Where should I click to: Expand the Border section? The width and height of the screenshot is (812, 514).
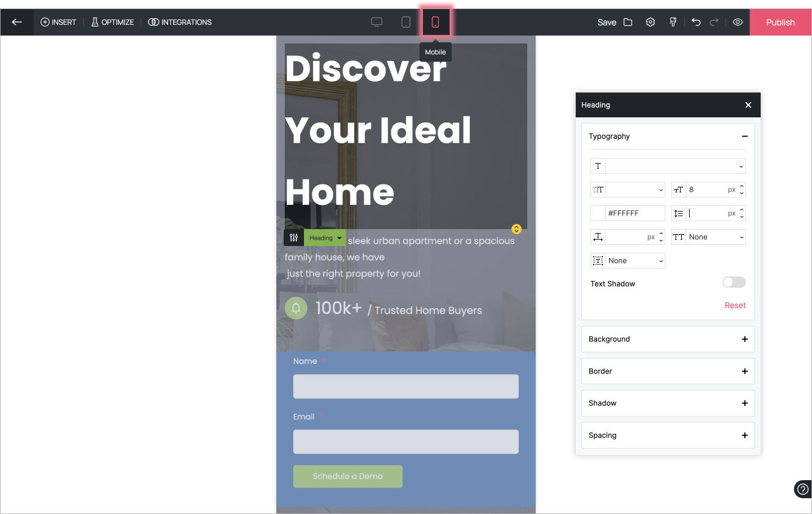668,371
